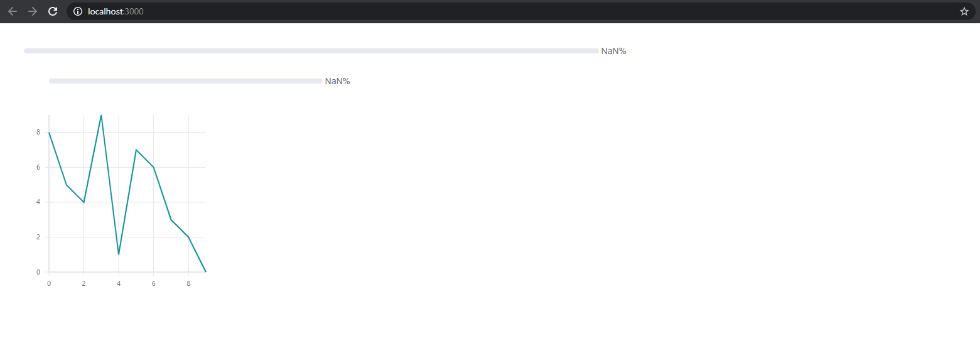Image resolution: width=980 pixels, height=338 pixels.
Task: Click the browser forward arrow
Action: (33, 11)
